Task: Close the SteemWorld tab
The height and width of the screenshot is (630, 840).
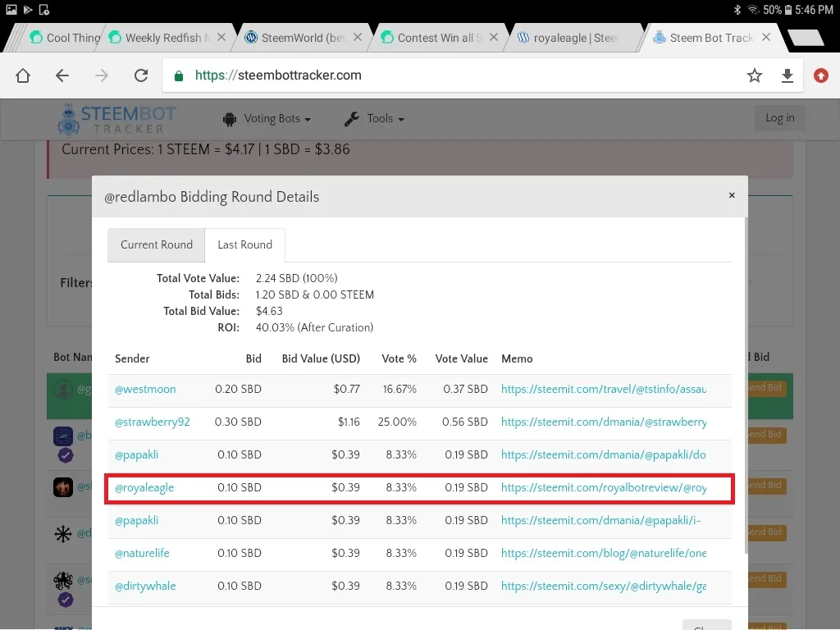Action: [358, 38]
